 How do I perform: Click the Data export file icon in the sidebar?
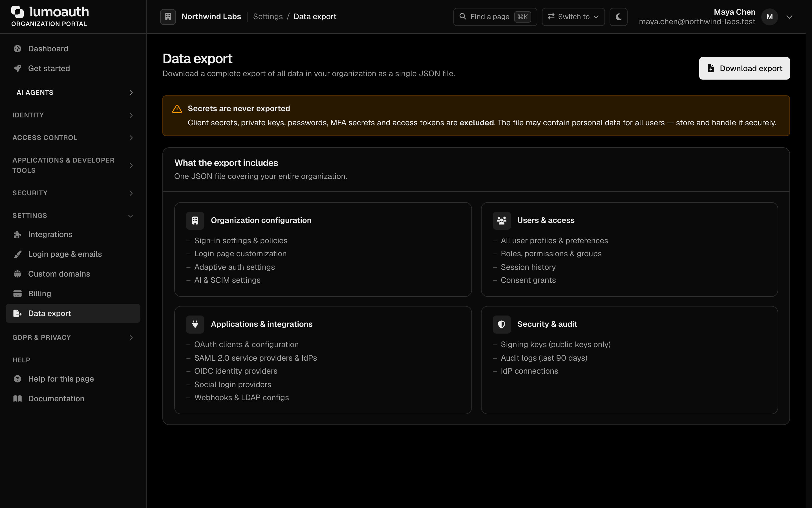[x=17, y=314]
